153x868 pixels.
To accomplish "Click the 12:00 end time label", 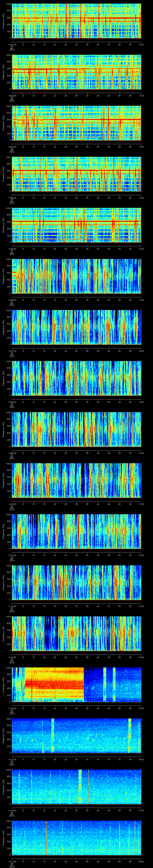I will (141, 555).
